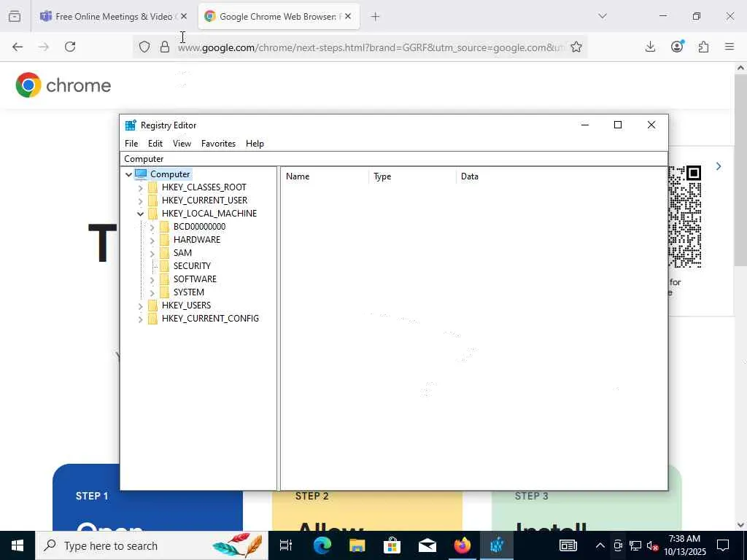Expand SOFTWARE key
Viewport: 747px width, 560px height.
pyautogui.click(x=152, y=279)
